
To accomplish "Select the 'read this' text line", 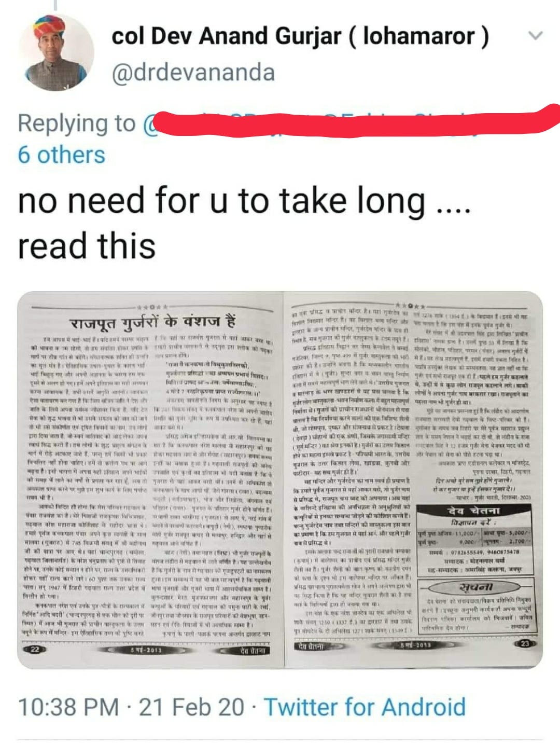I will click(87, 245).
